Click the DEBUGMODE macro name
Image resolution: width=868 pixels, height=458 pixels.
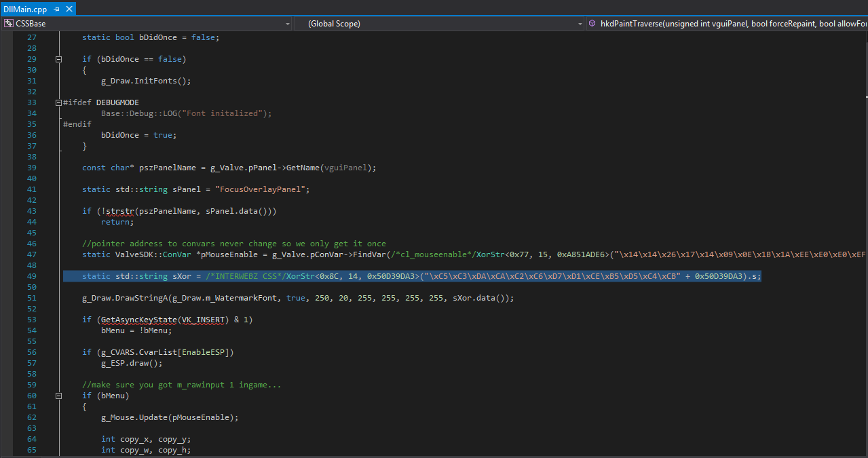click(117, 102)
